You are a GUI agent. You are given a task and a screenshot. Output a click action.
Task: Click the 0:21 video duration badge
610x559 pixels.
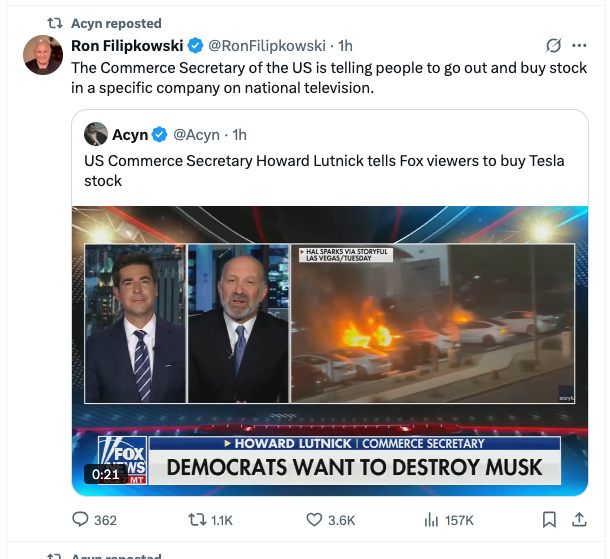[x=105, y=474]
